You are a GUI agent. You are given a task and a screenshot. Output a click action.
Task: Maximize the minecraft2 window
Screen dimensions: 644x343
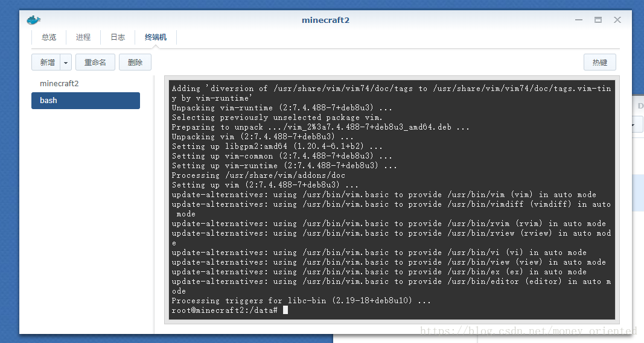point(598,20)
